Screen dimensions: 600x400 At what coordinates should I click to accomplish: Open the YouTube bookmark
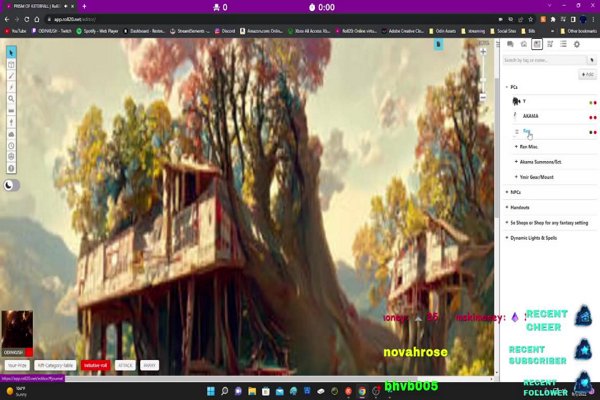15,31
